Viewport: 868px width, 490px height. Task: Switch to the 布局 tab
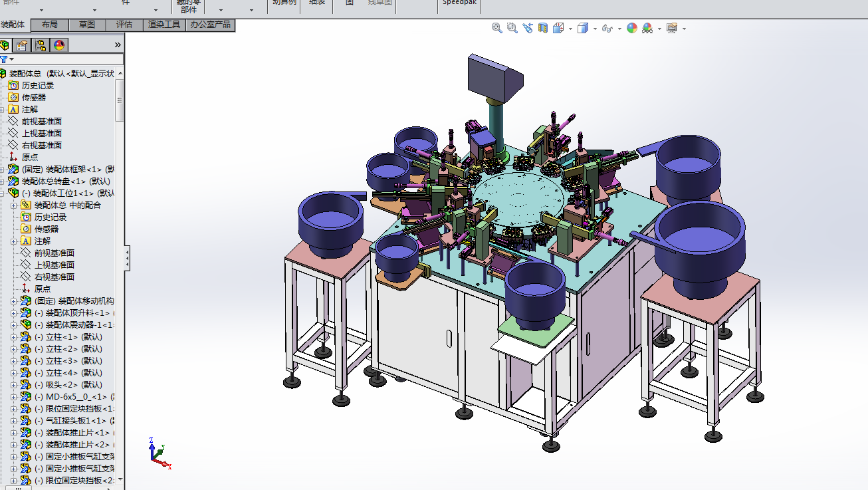[50, 25]
